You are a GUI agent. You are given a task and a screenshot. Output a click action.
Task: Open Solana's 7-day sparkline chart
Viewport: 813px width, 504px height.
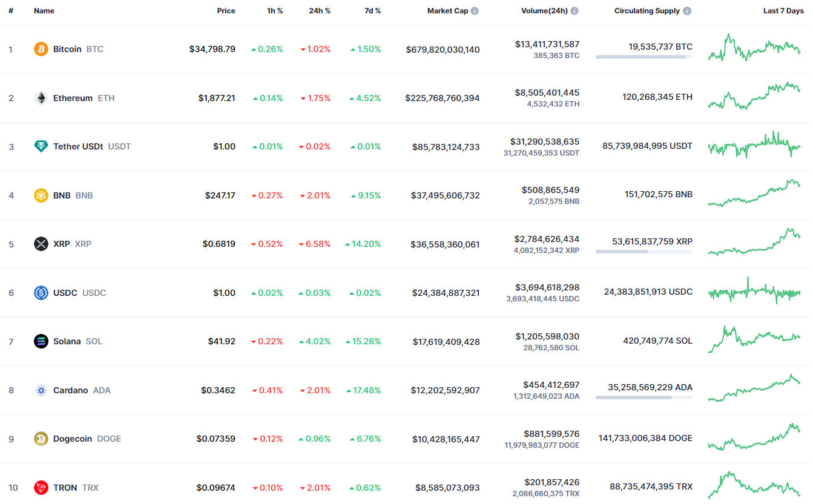tap(754, 339)
